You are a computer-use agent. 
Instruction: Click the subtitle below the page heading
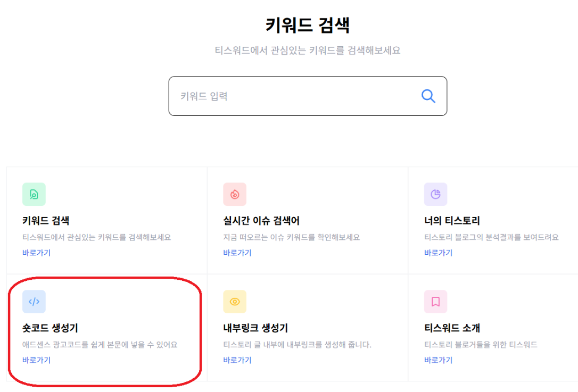308,50
